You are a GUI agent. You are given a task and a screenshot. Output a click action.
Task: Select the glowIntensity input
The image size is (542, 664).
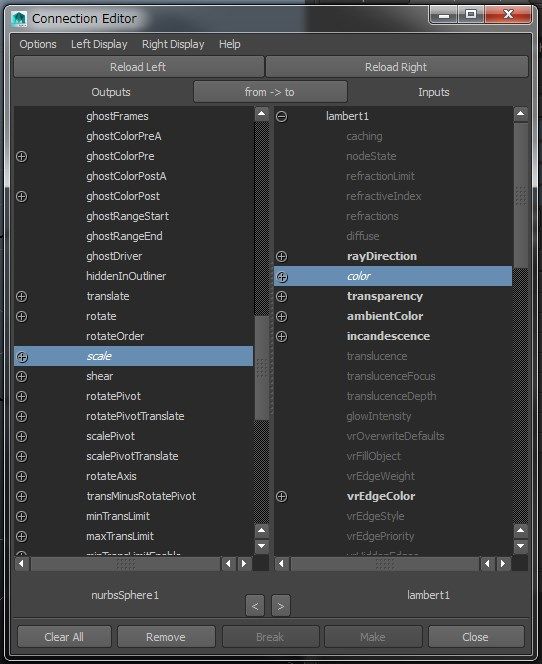coord(379,416)
